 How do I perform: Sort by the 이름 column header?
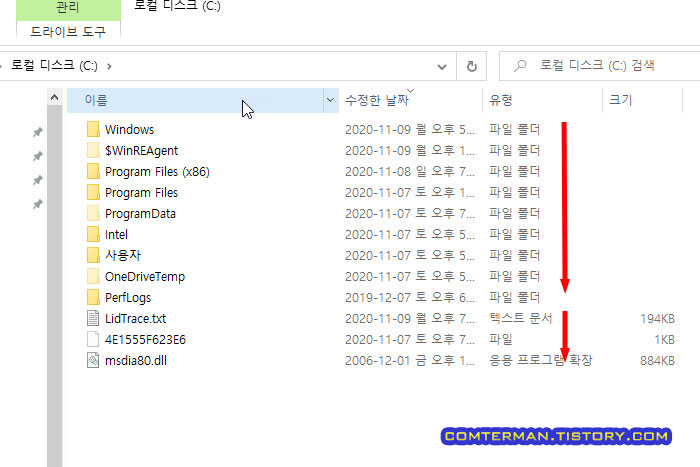point(195,100)
